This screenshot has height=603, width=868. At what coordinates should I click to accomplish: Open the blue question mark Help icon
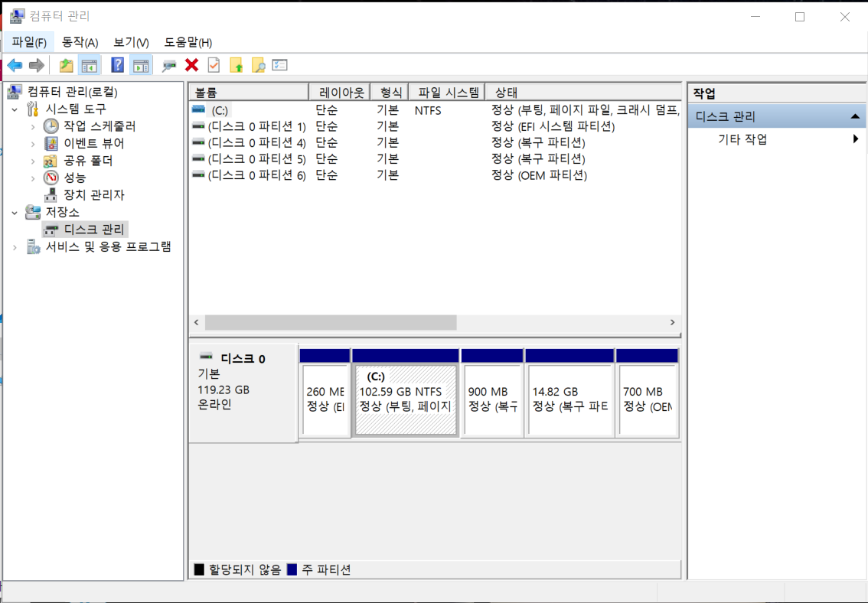[x=117, y=65]
